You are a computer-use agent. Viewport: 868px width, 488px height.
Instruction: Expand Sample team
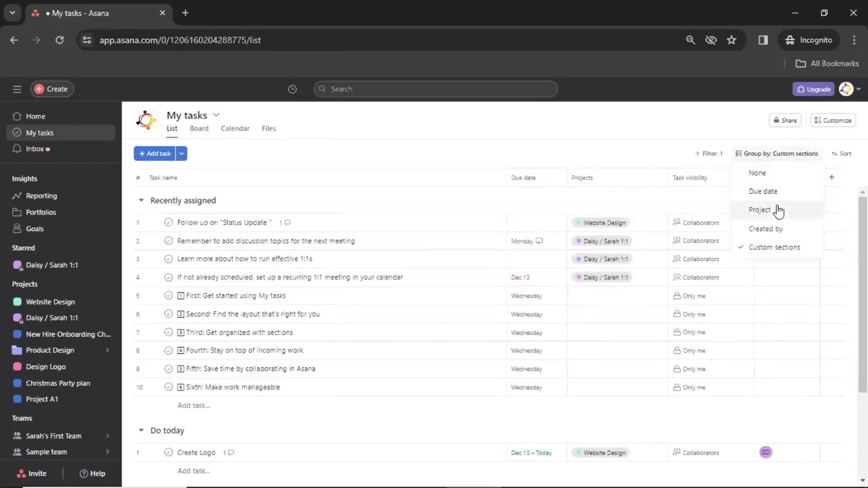click(x=108, y=452)
